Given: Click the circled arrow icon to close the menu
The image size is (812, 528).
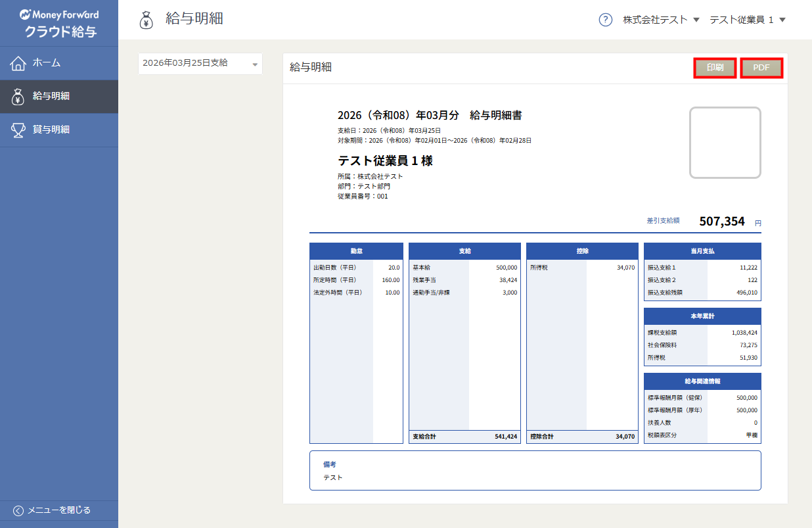Looking at the screenshot, I should (x=18, y=510).
